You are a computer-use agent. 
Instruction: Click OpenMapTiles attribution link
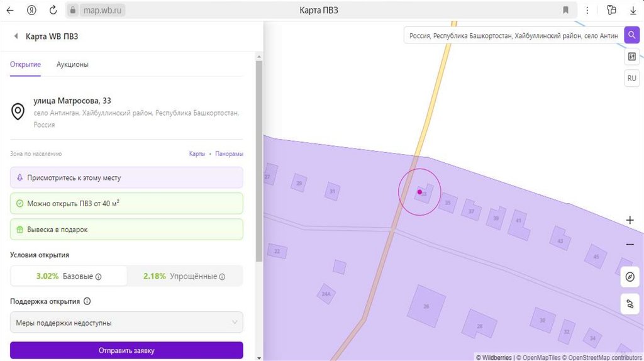coord(538,357)
